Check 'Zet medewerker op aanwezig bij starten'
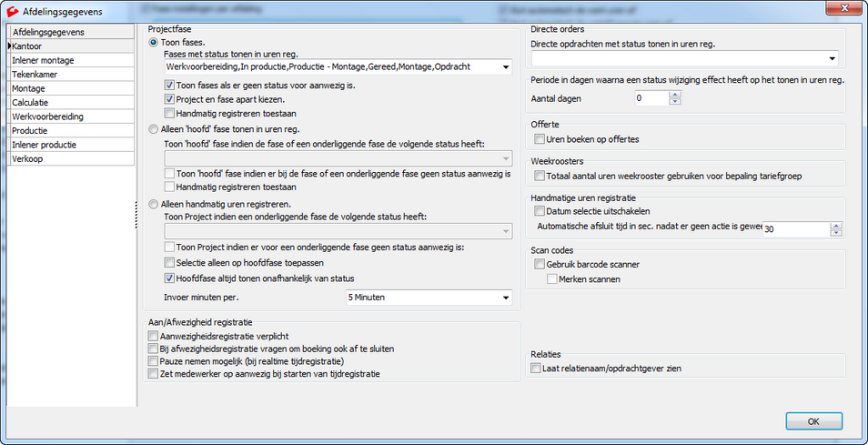 tap(153, 374)
